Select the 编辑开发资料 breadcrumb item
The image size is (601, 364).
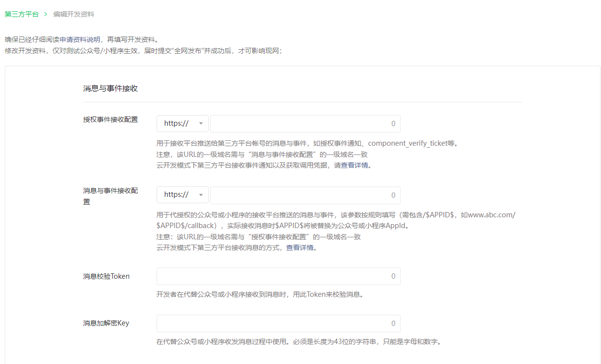[74, 15]
